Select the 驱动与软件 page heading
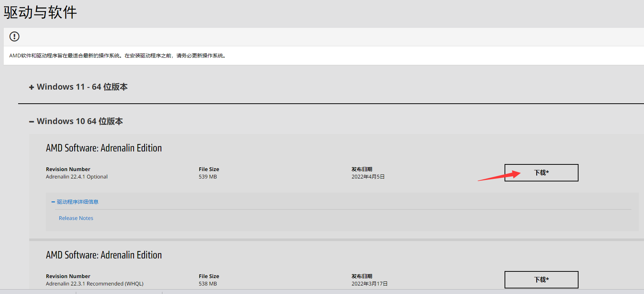 (x=40, y=12)
